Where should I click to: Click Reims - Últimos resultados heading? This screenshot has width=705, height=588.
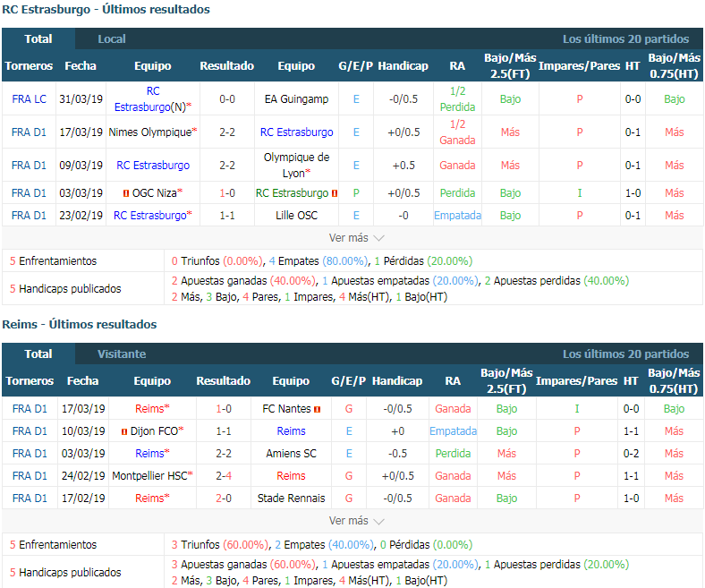79,324
